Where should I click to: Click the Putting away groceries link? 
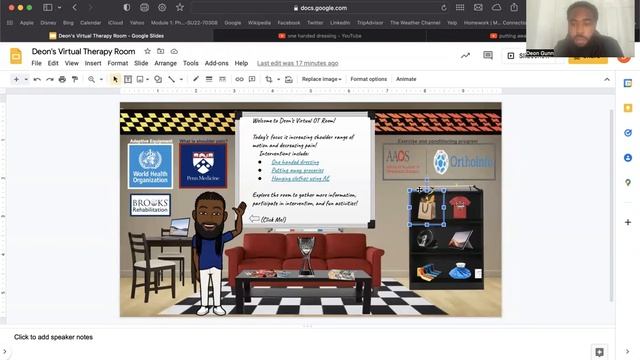click(298, 170)
